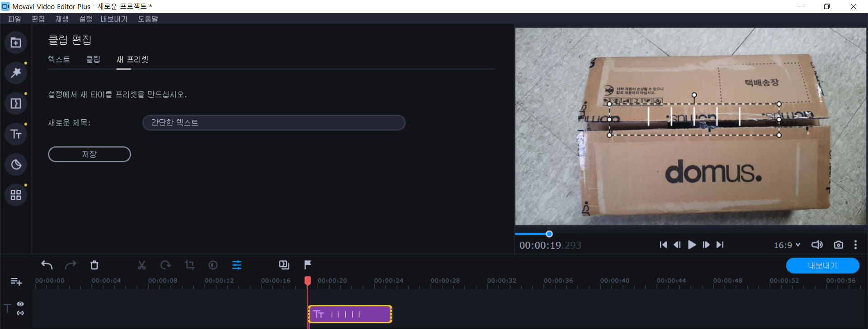
Task: Open the transition wizard icon
Action: [x=284, y=265]
